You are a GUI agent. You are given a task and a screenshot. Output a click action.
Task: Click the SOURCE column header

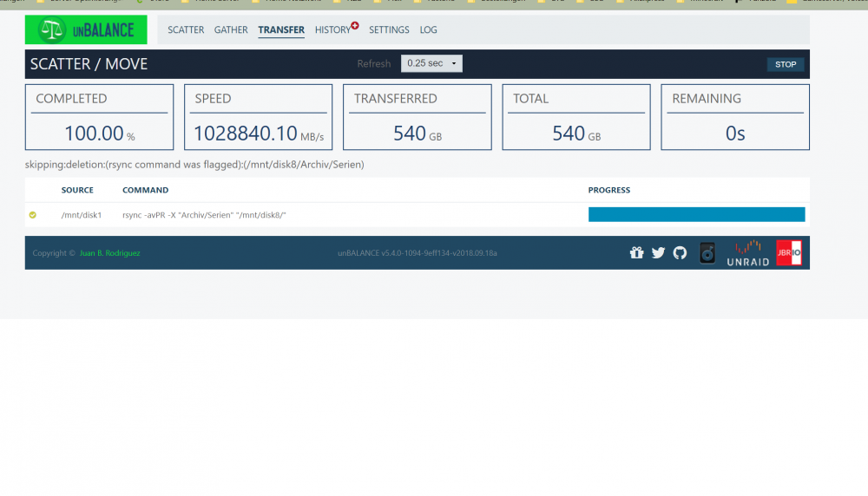pyautogui.click(x=77, y=190)
